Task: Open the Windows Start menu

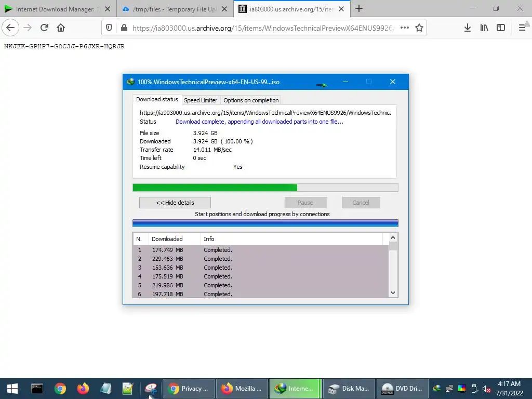Action: tap(12, 389)
